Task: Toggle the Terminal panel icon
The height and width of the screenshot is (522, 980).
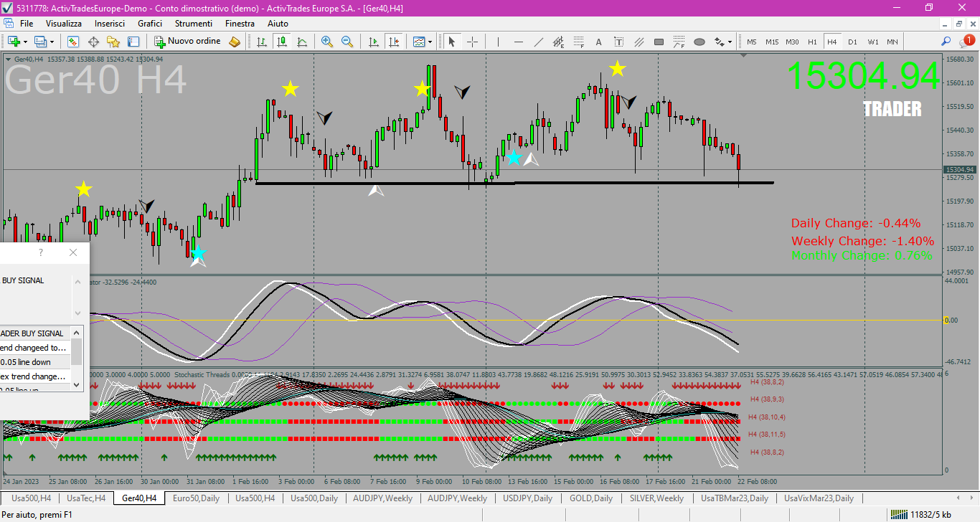Action: (133, 42)
